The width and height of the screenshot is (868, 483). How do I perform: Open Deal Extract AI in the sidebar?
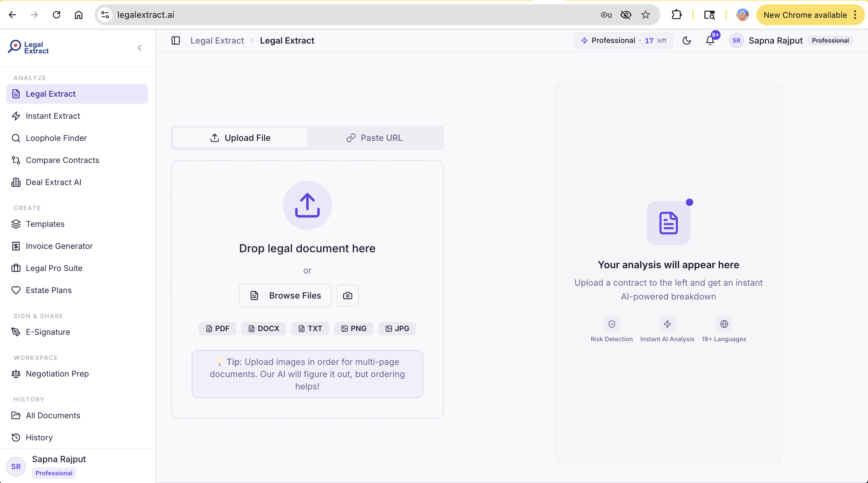click(77, 183)
